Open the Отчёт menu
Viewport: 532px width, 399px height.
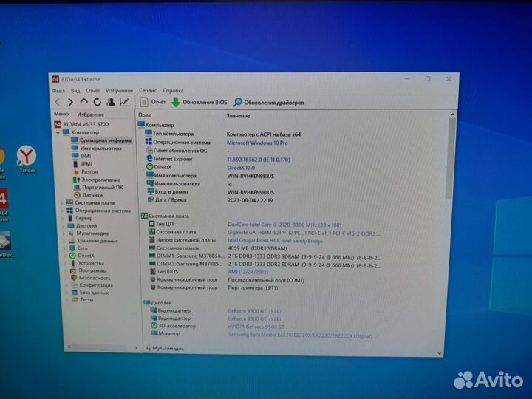tap(92, 91)
